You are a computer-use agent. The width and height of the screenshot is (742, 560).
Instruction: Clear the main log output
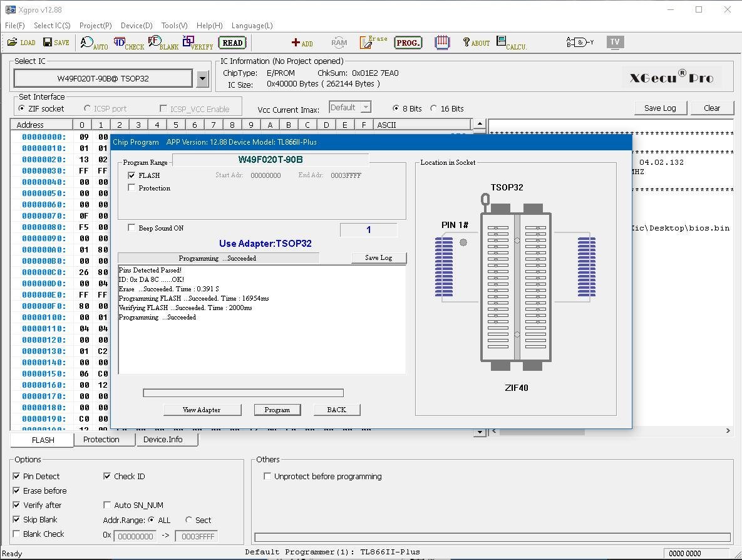[x=712, y=108]
